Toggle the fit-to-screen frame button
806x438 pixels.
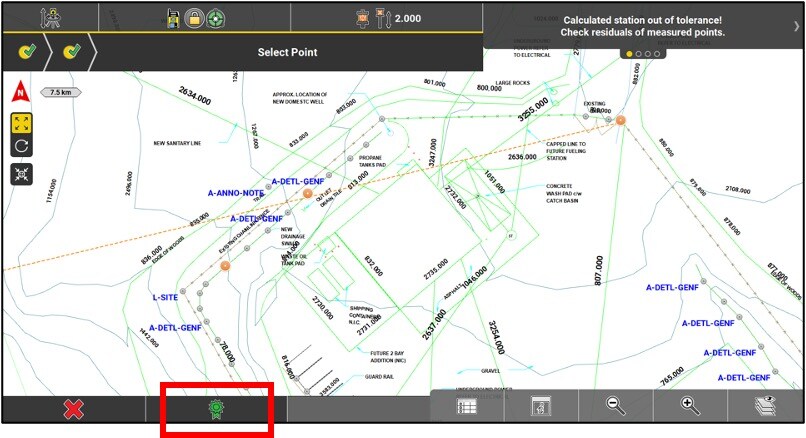click(x=20, y=174)
